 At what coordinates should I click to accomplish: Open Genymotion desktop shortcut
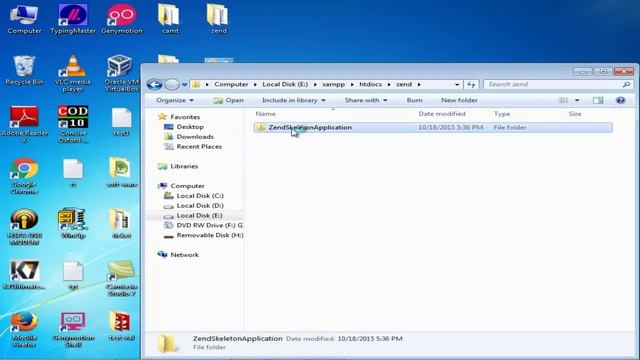pyautogui.click(x=122, y=19)
